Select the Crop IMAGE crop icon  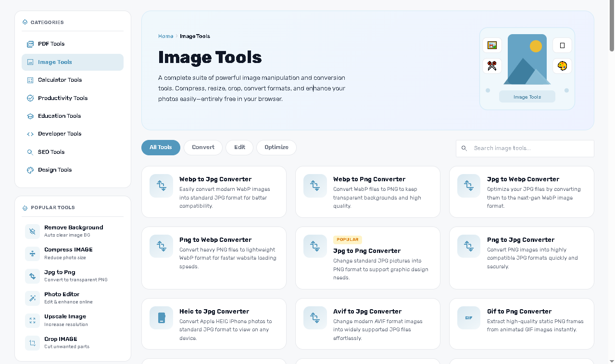(32, 343)
